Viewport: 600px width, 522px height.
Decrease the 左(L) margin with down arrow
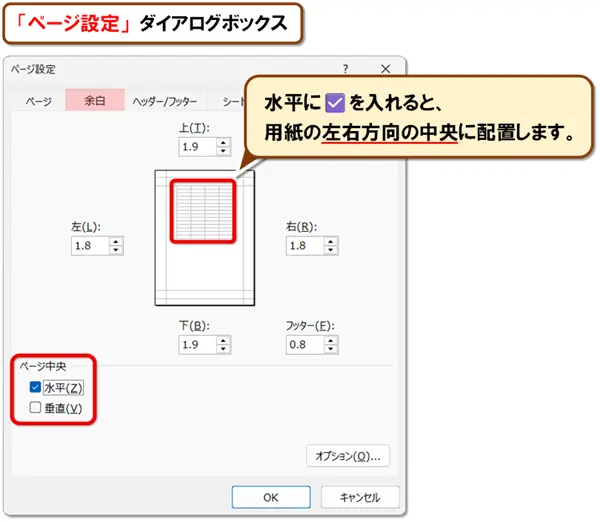pos(116,250)
